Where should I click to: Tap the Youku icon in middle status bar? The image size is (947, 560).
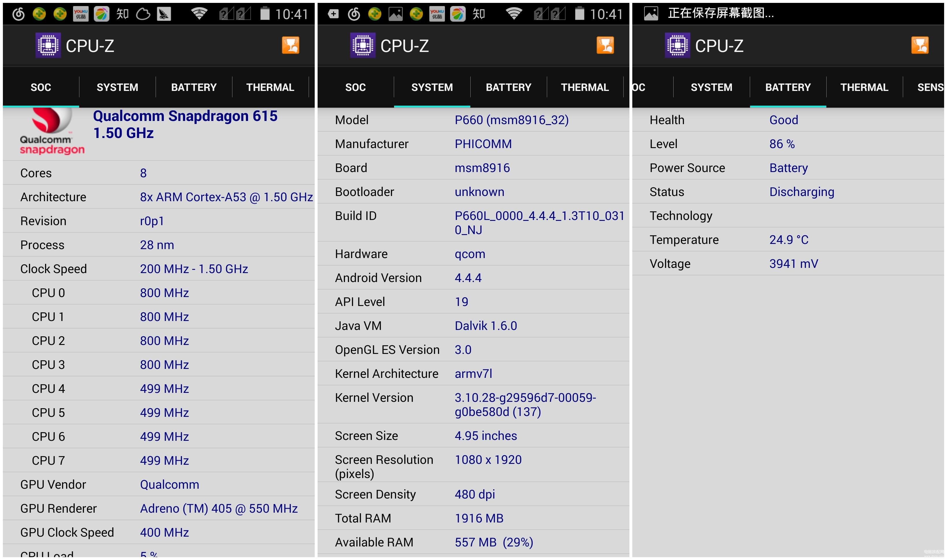pos(437,14)
